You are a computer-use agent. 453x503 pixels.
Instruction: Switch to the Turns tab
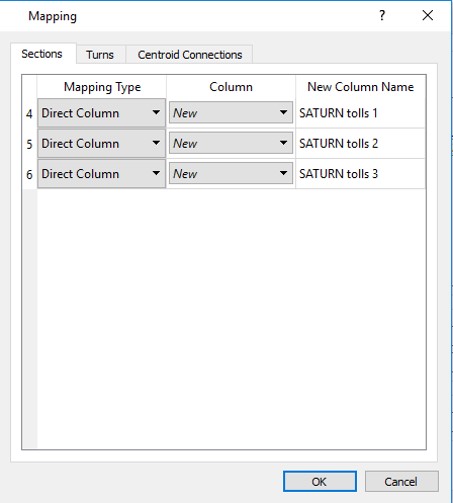pyautogui.click(x=100, y=55)
